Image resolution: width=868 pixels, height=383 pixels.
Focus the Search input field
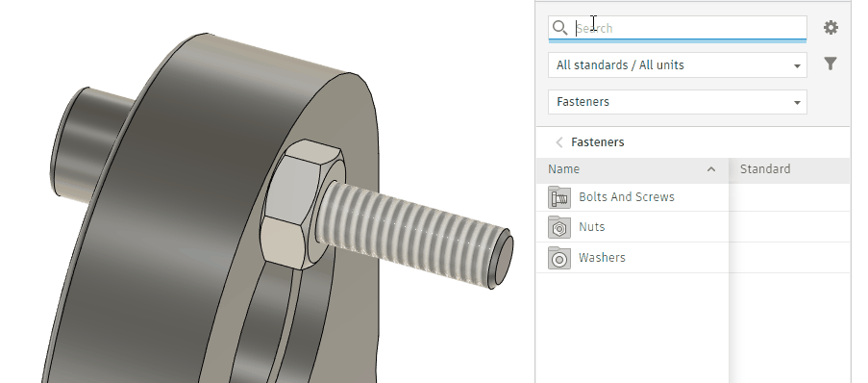[x=677, y=28]
